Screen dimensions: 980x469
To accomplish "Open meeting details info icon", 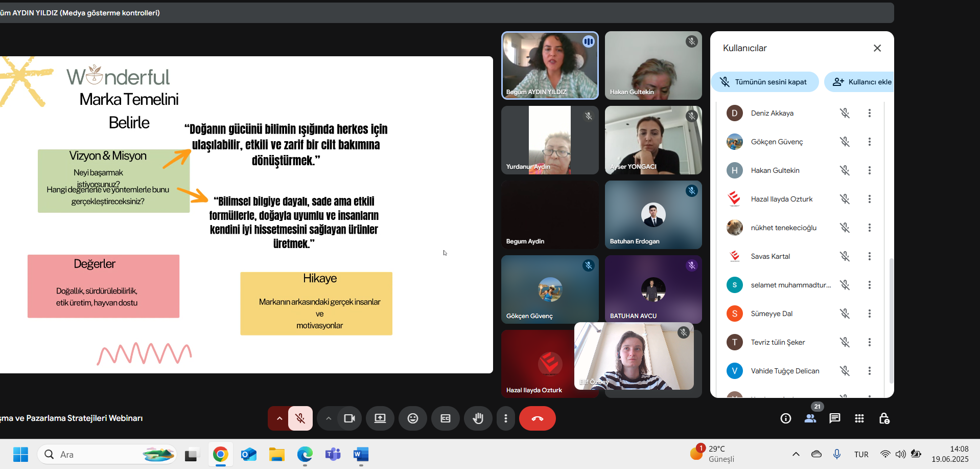I will coord(786,418).
